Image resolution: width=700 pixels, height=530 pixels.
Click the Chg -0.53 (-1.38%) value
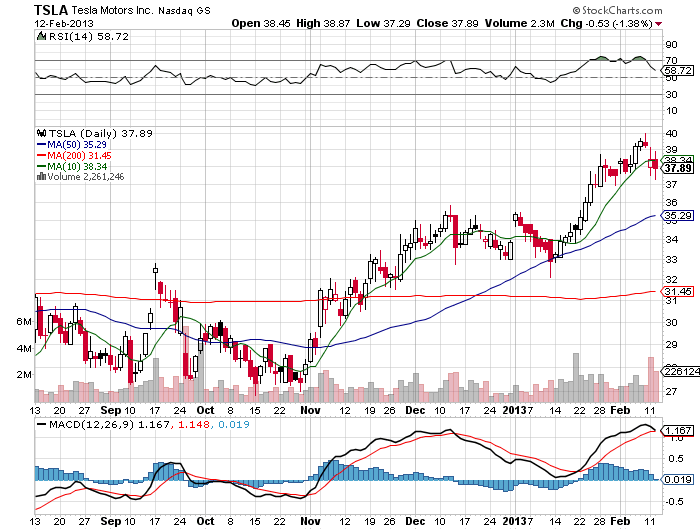(x=607, y=24)
